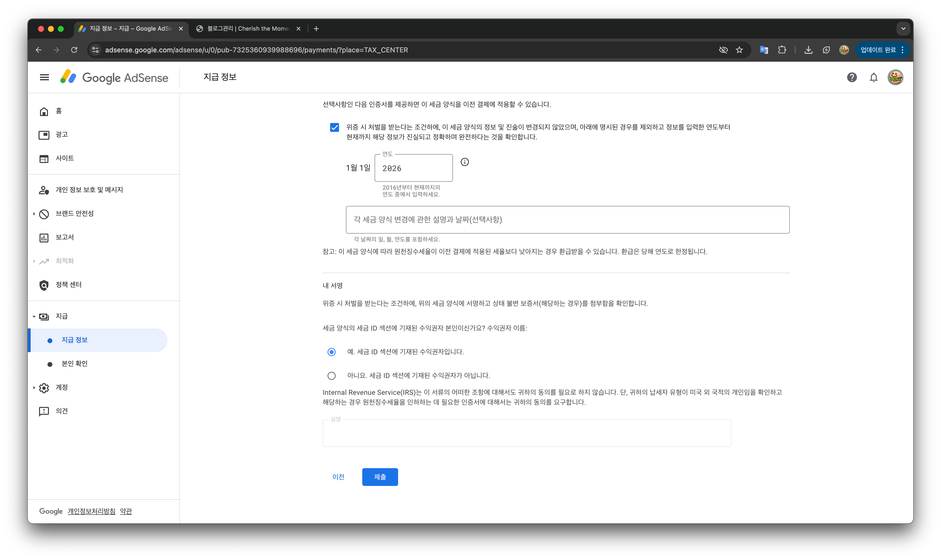This screenshot has height=560, width=941.
Task: Click the '지급 정보' page title
Action: click(220, 77)
